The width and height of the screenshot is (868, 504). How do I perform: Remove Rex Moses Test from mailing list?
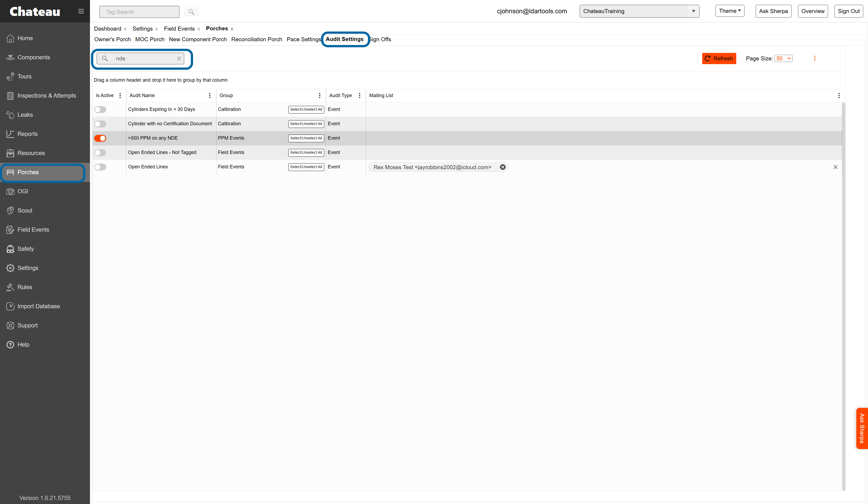click(503, 167)
